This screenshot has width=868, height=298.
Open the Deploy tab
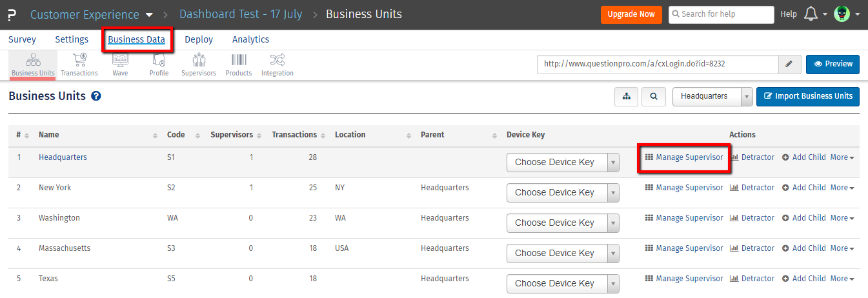click(x=199, y=39)
